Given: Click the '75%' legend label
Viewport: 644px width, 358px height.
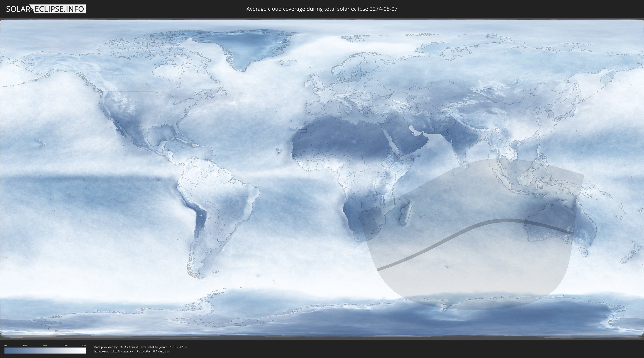Looking at the screenshot, I should tap(65, 345).
